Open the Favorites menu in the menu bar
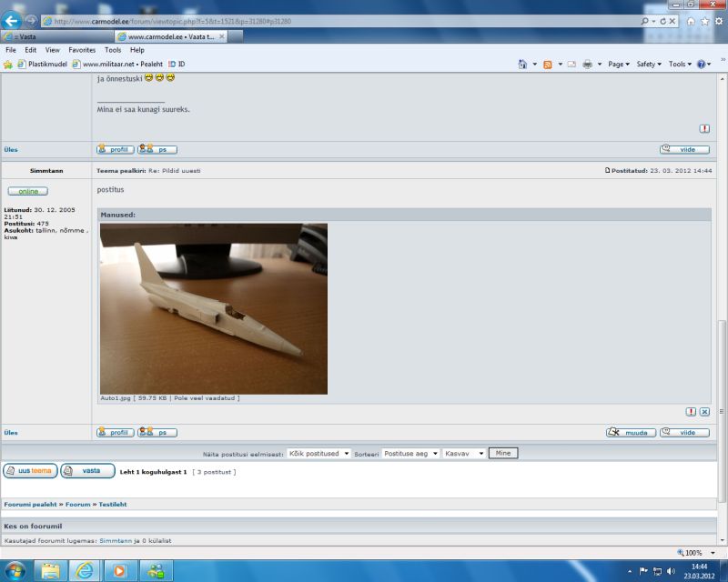The image size is (728, 582). (x=82, y=50)
